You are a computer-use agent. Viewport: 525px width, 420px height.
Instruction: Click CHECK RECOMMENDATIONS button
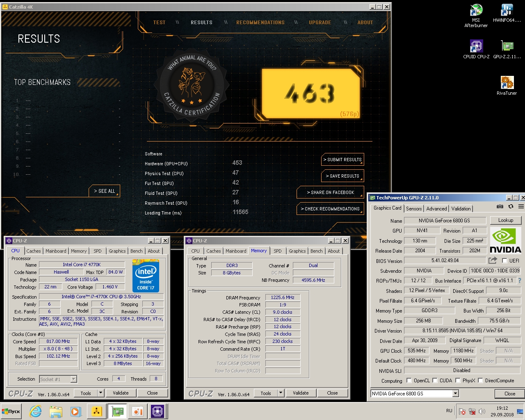point(331,209)
